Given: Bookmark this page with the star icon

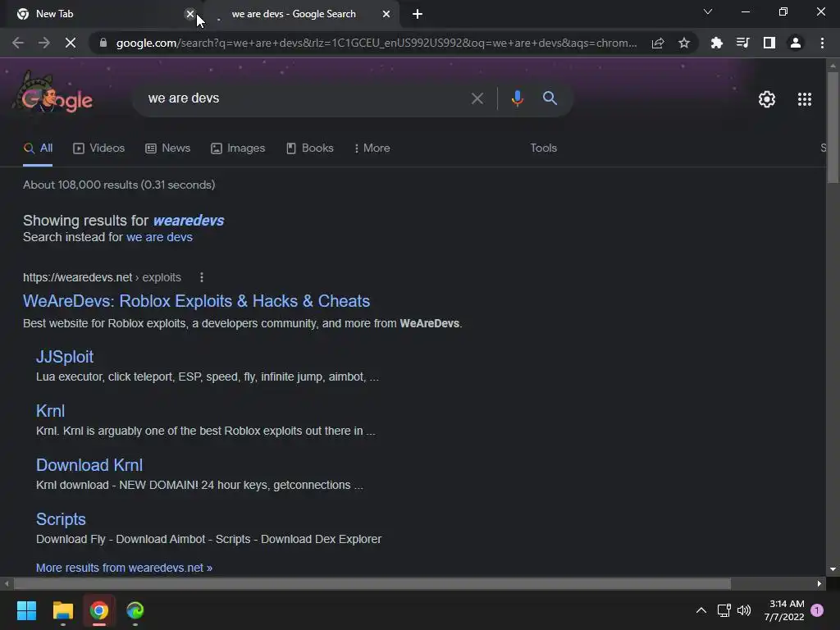Looking at the screenshot, I should tap(684, 43).
